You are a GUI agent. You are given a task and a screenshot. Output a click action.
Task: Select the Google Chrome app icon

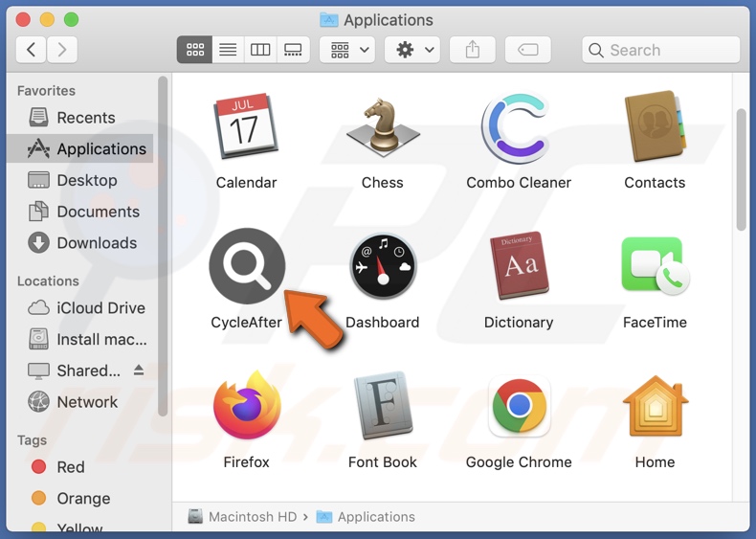pos(519,405)
